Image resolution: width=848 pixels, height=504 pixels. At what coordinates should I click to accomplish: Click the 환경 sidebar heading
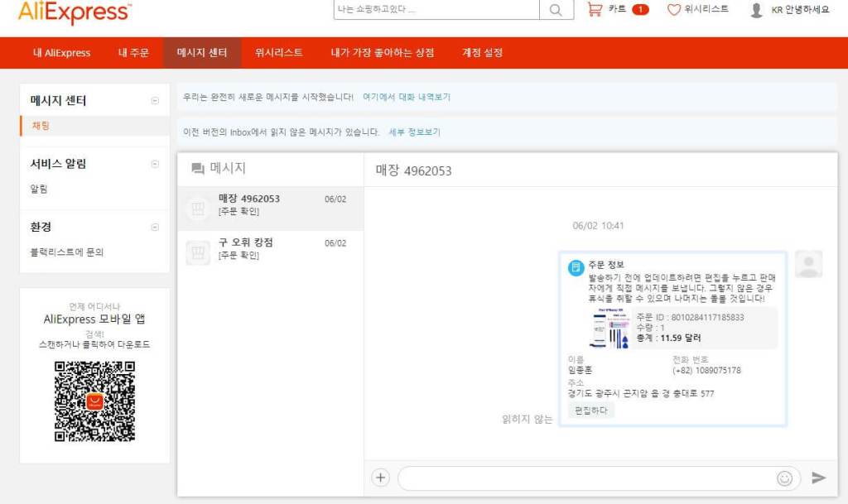[x=41, y=227]
